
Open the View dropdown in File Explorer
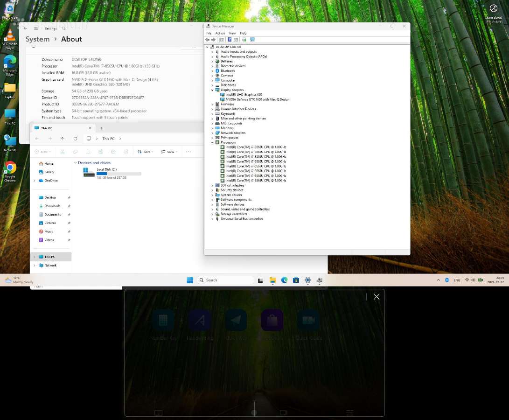(x=169, y=152)
